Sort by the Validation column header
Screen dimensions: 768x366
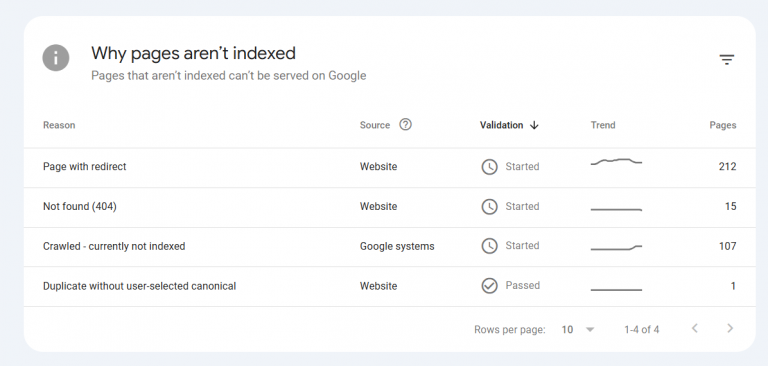click(x=501, y=125)
